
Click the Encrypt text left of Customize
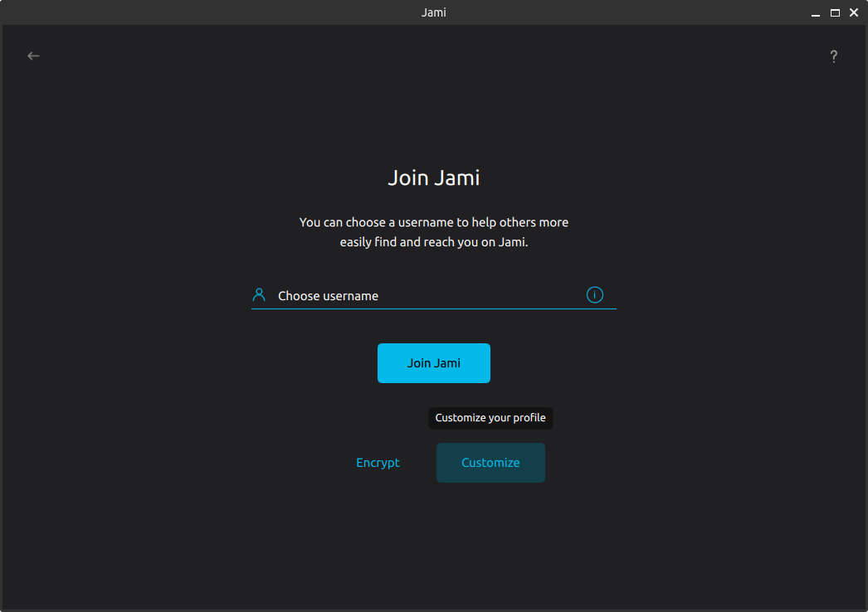click(x=378, y=463)
